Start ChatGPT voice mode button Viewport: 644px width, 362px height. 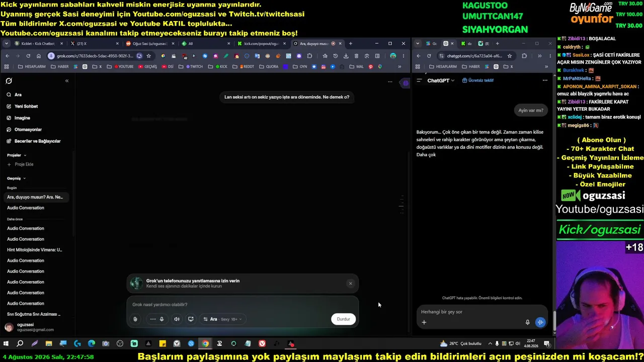click(x=540, y=322)
